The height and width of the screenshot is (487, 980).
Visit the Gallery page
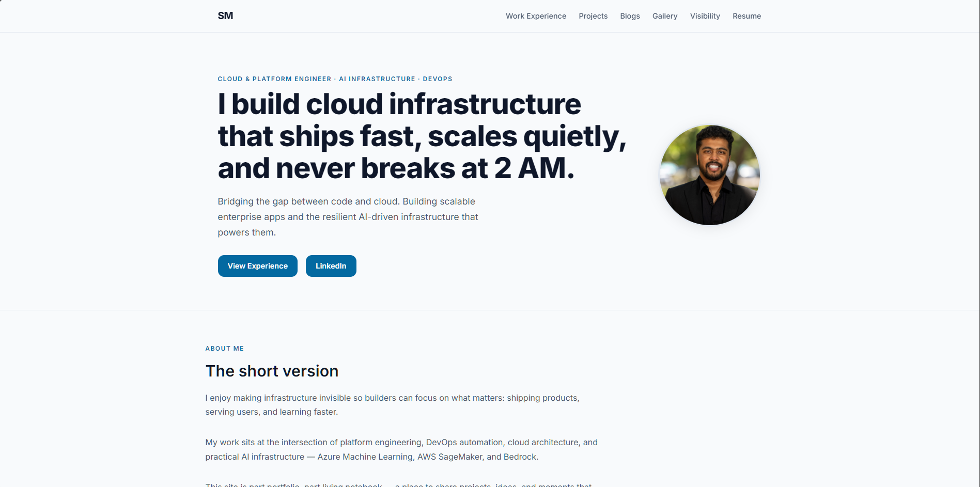coord(665,16)
